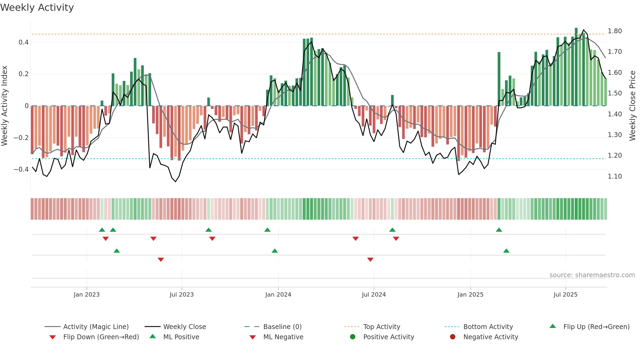Click the Activity Magic Line gray line sample
The image size is (644, 362).
pyautogui.click(x=52, y=327)
